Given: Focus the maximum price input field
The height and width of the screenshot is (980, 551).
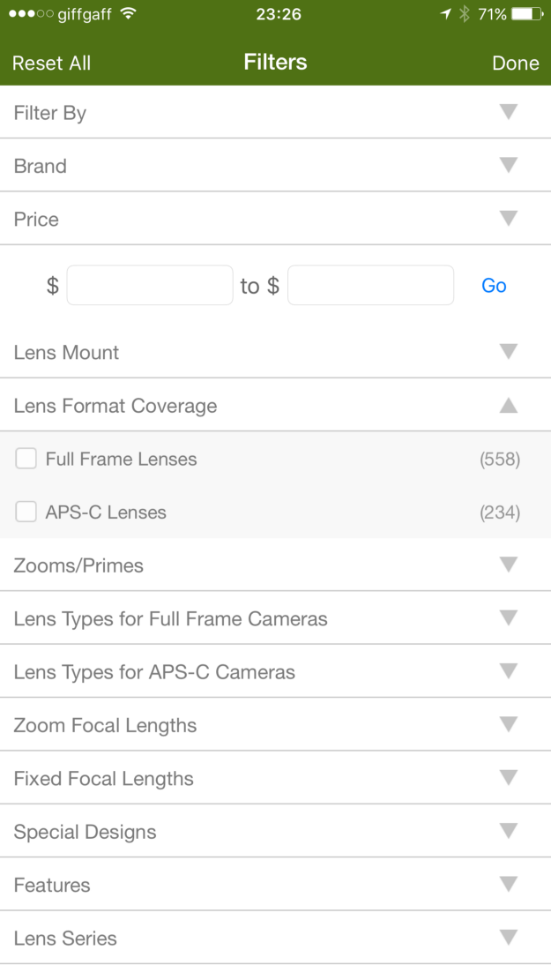Looking at the screenshot, I should [x=370, y=286].
